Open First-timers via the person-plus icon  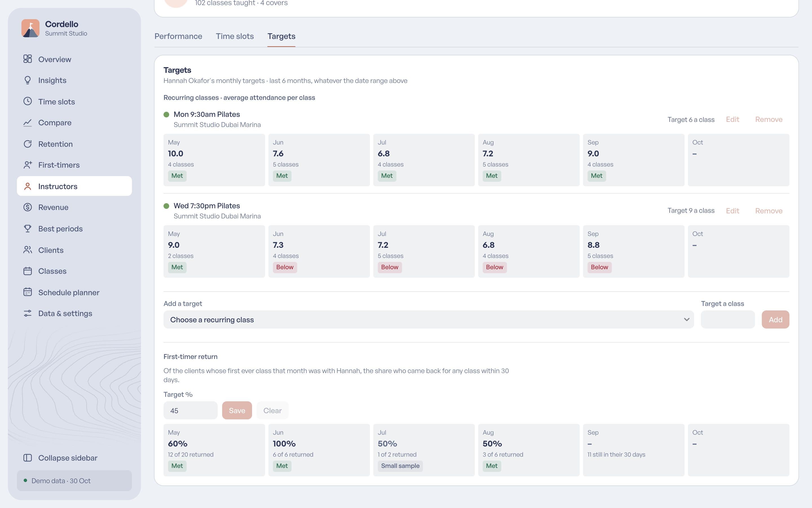28,165
